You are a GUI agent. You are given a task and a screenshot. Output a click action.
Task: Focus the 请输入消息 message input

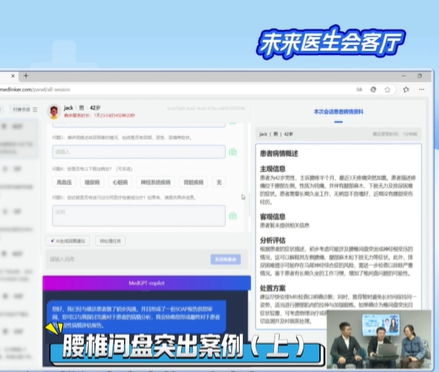click(128, 259)
